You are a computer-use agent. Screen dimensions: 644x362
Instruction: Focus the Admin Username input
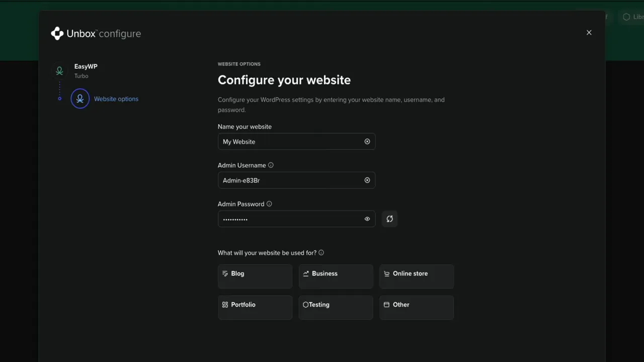coord(296,180)
